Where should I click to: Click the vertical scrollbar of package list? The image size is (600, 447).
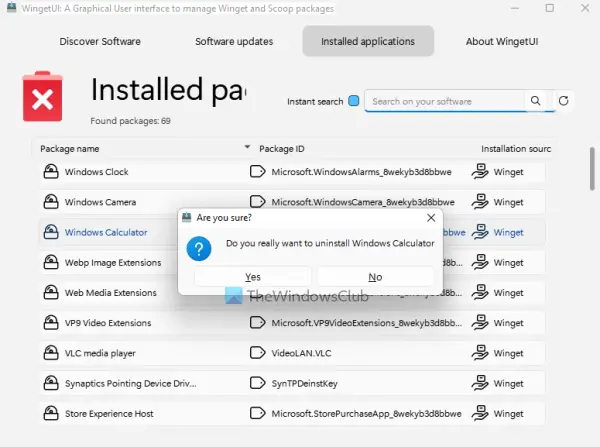(592, 169)
